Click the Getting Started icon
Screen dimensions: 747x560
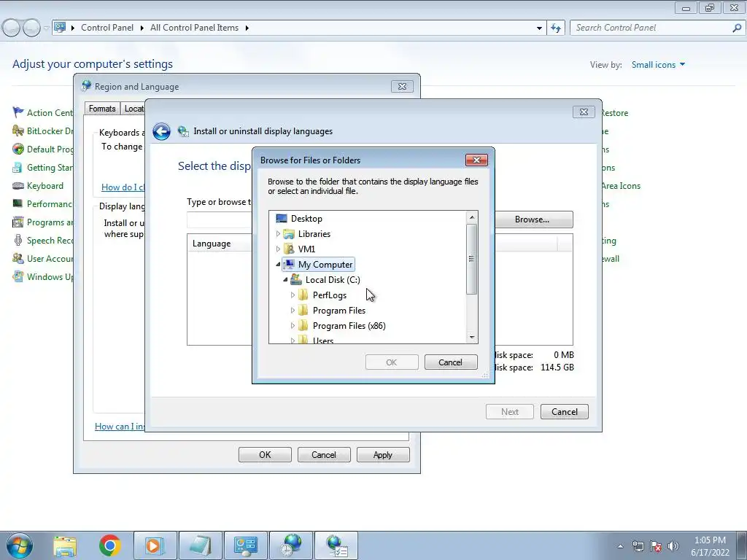click(x=18, y=167)
